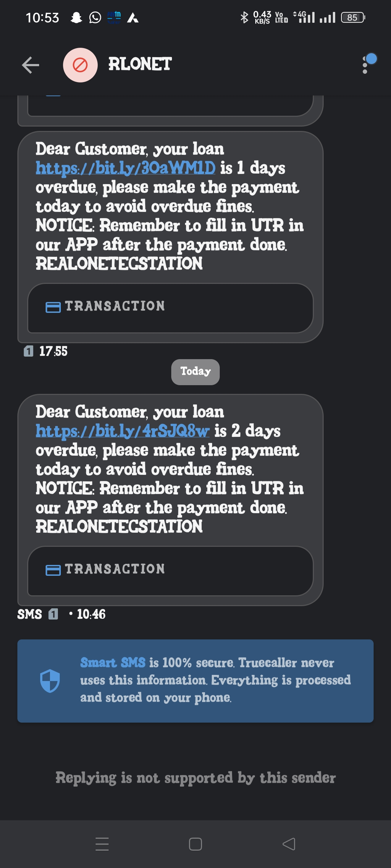Expand the 17:55 message TRANSACTION card
Image resolution: width=391 pixels, height=868 pixels.
[x=170, y=308]
